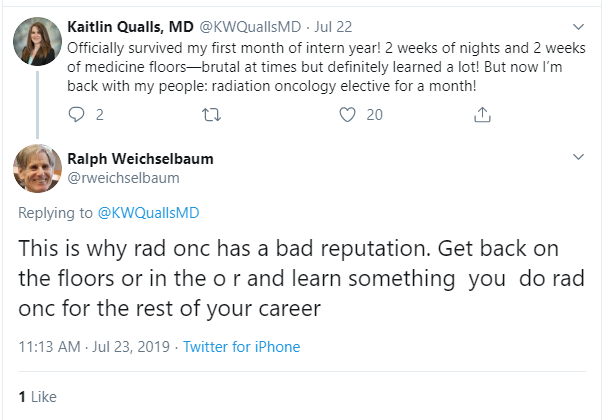View who liked via 1 Like

pyautogui.click(x=37, y=396)
